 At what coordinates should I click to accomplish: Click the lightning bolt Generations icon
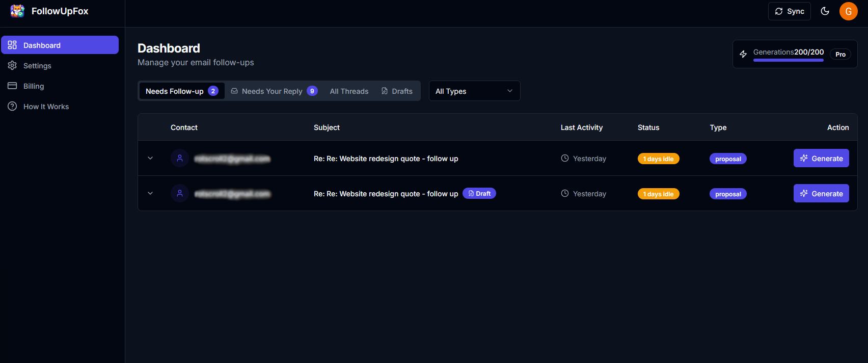pos(743,54)
